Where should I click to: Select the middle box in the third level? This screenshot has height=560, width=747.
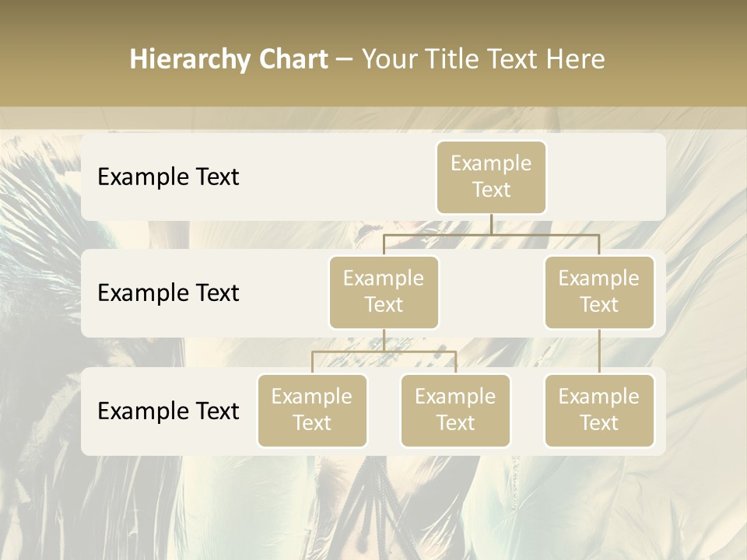pyautogui.click(x=455, y=410)
